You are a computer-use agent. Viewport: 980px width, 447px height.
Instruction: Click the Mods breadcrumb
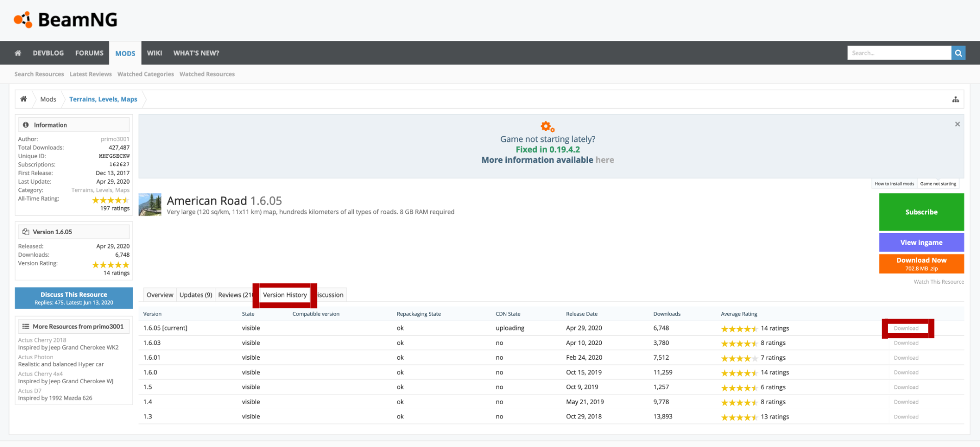click(x=48, y=99)
